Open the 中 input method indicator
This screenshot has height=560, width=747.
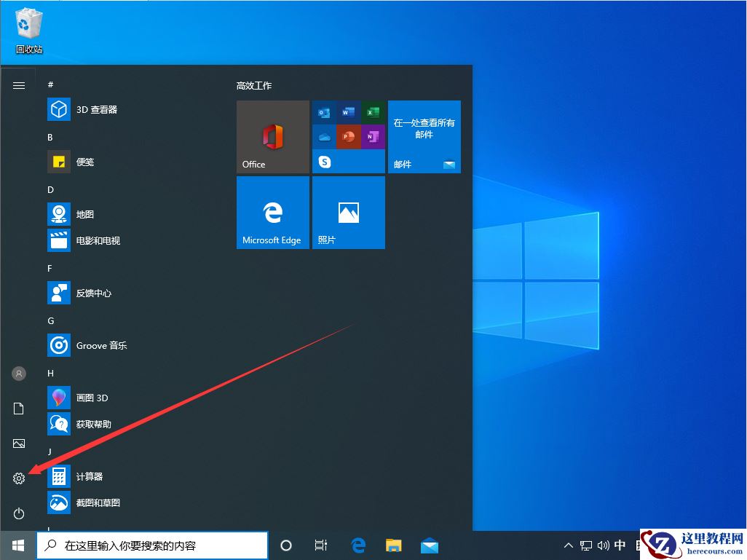click(x=620, y=545)
